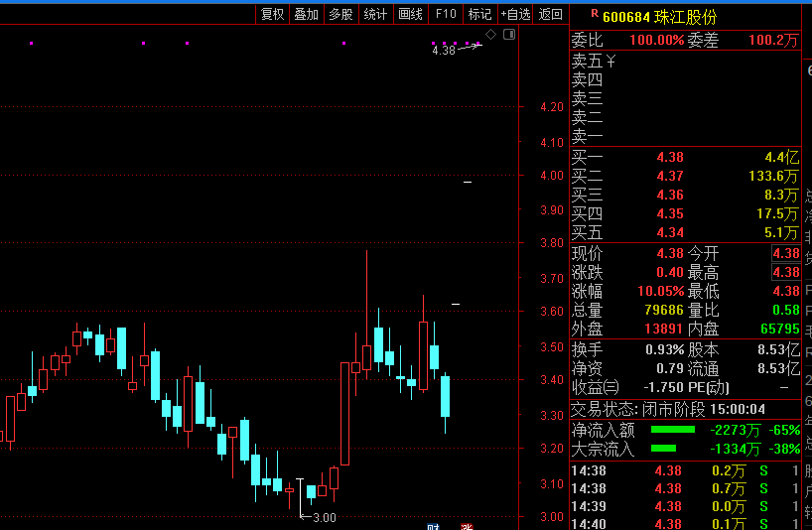
Task: Click the 财 marker at chart bottom
Action: click(x=433, y=526)
